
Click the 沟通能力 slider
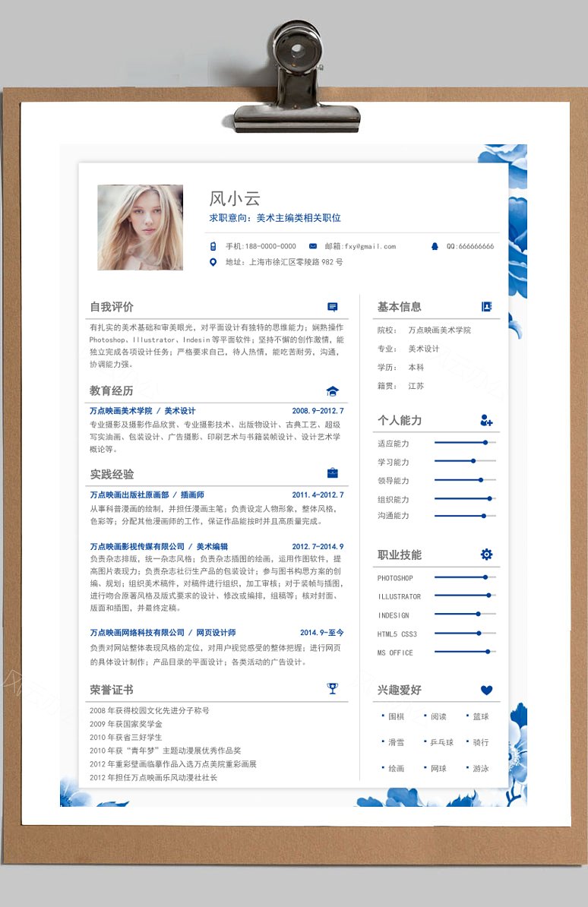pos(465,515)
